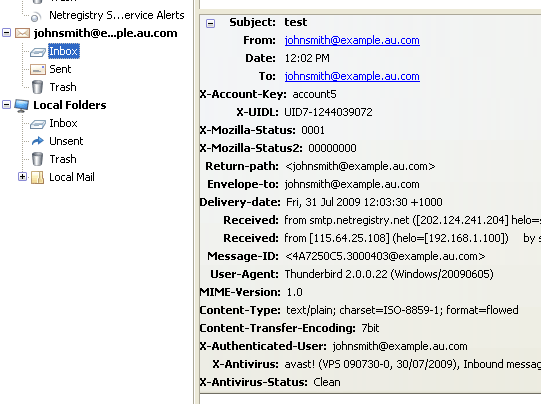Click the User-Agent value Thunderbird 2.0.0.22
Screen dimensions: 541x404
pyautogui.click(x=389, y=274)
